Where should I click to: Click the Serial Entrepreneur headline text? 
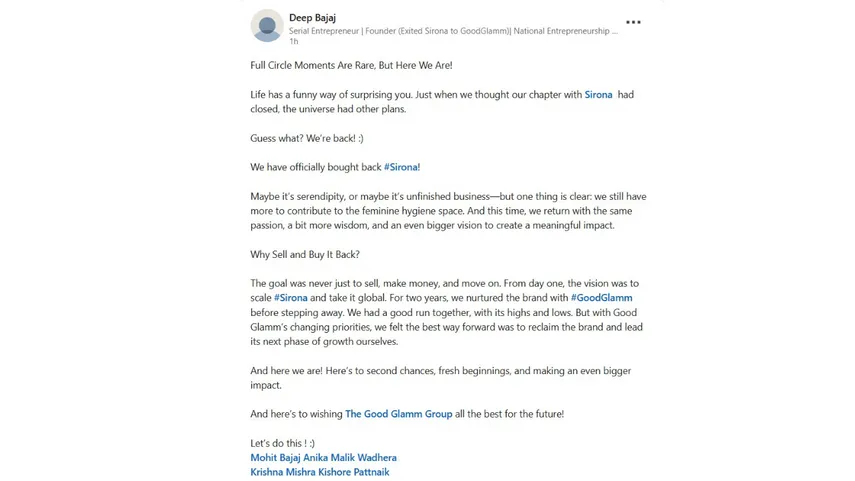[x=452, y=31]
